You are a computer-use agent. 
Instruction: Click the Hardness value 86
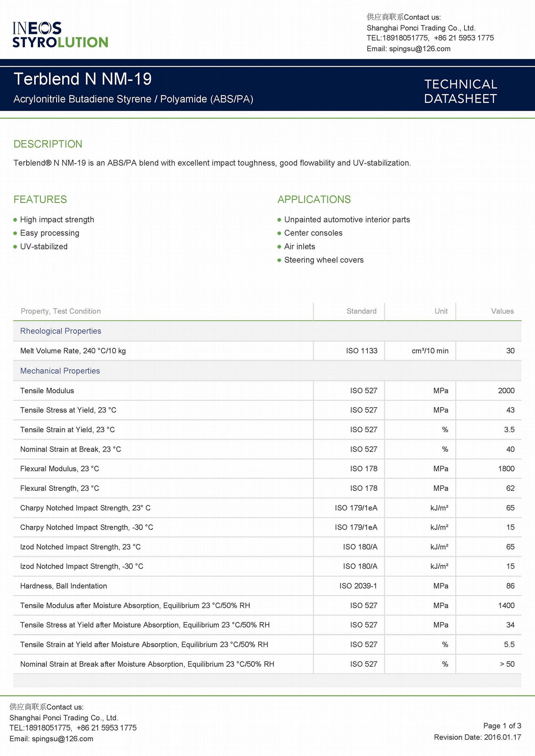(510, 586)
